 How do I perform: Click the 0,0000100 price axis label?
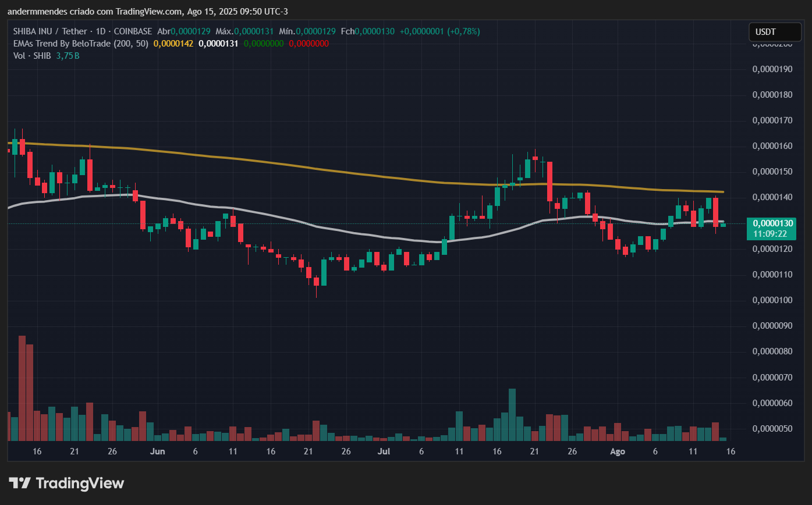pyautogui.click(x=773, y=300)
